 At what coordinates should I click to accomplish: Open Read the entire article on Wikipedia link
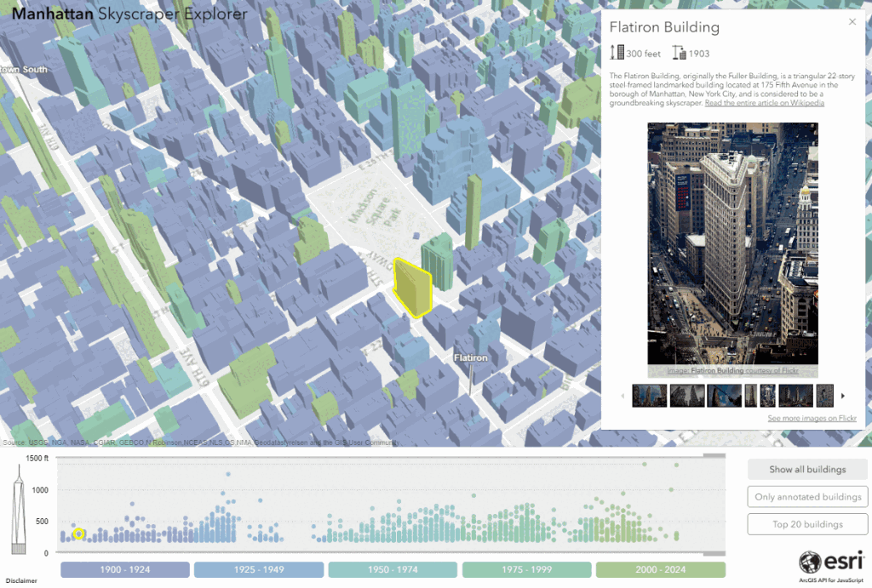pyautogui.click(x=764, y=103)
